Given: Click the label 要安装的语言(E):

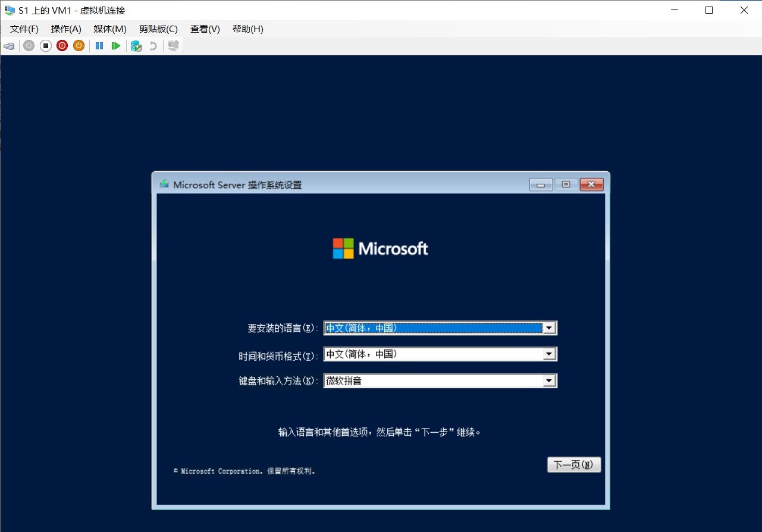Looking at the screenshot, I should click(x=283, y=328).
